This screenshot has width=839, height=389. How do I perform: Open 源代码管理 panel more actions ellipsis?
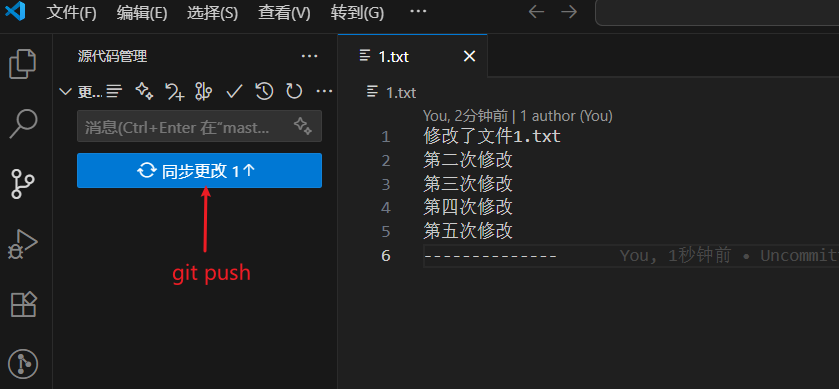coord(310,56)
